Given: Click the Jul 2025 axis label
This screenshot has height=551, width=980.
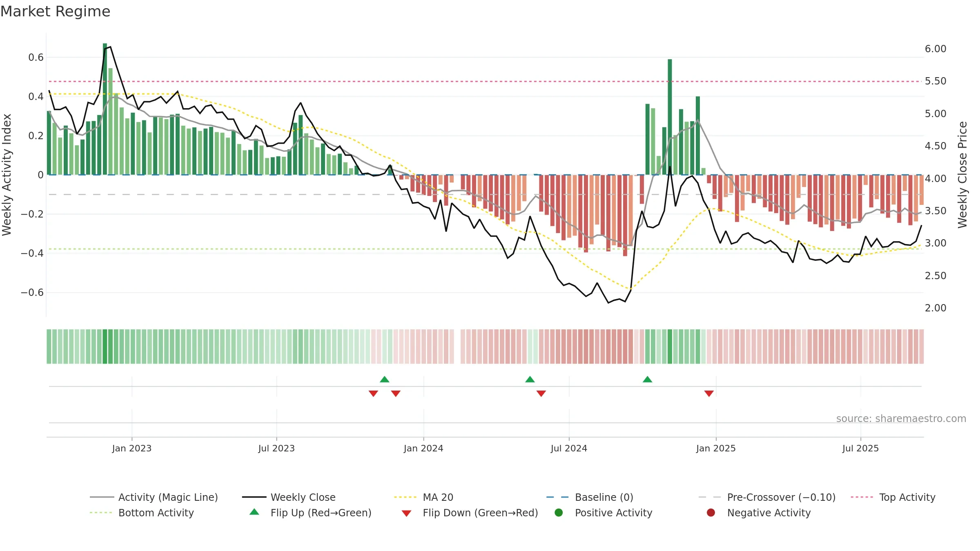Looking at the screenshot, I should pos(860,449).
